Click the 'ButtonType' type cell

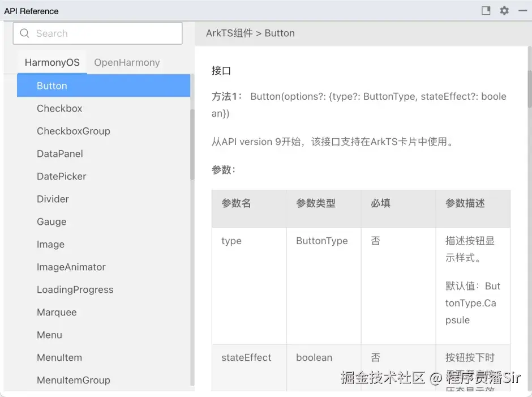tap(322, 241)
